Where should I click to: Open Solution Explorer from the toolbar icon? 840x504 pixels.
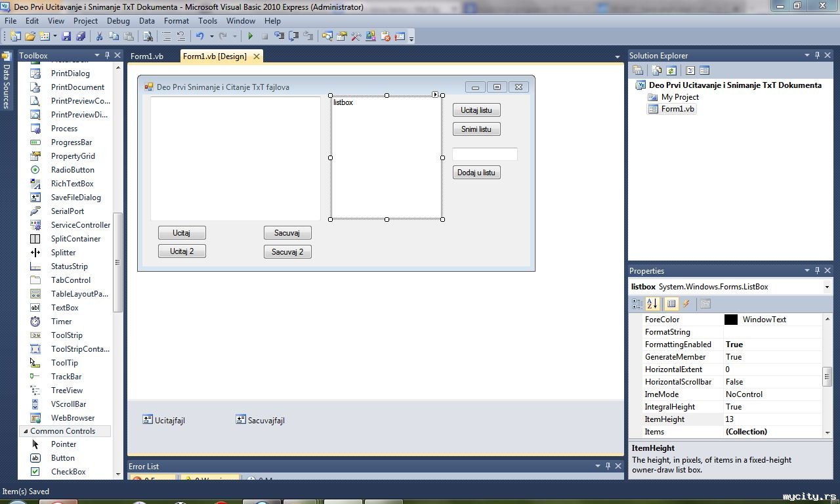(327, 37)
